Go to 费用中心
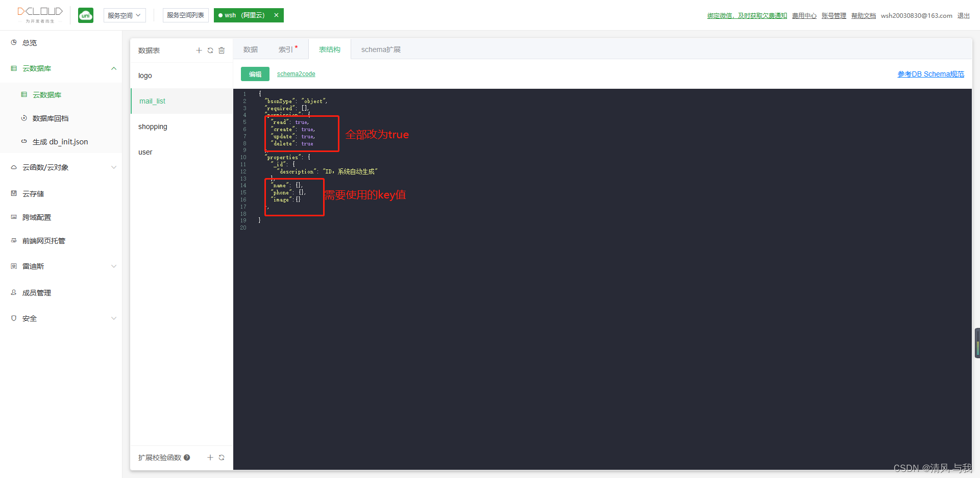Image resolution: width=980 pixels, height=478 pixels. (x=804, y=16)
